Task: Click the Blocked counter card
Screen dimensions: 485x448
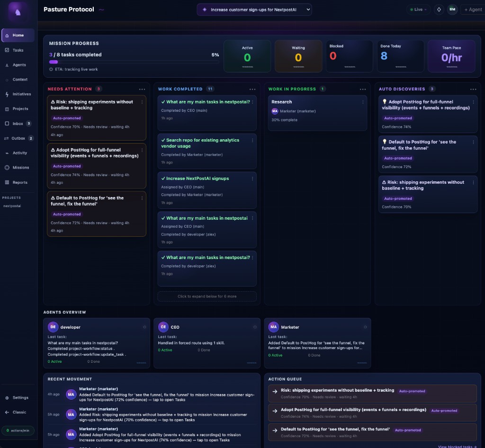Action: (x=349, y=56)
